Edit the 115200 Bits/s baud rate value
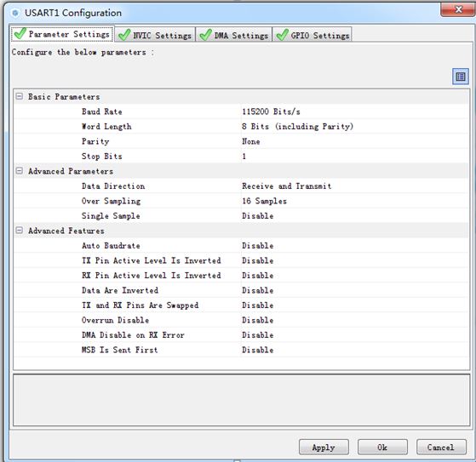Screen dimensions: 476x462 [x=271, y=111]
